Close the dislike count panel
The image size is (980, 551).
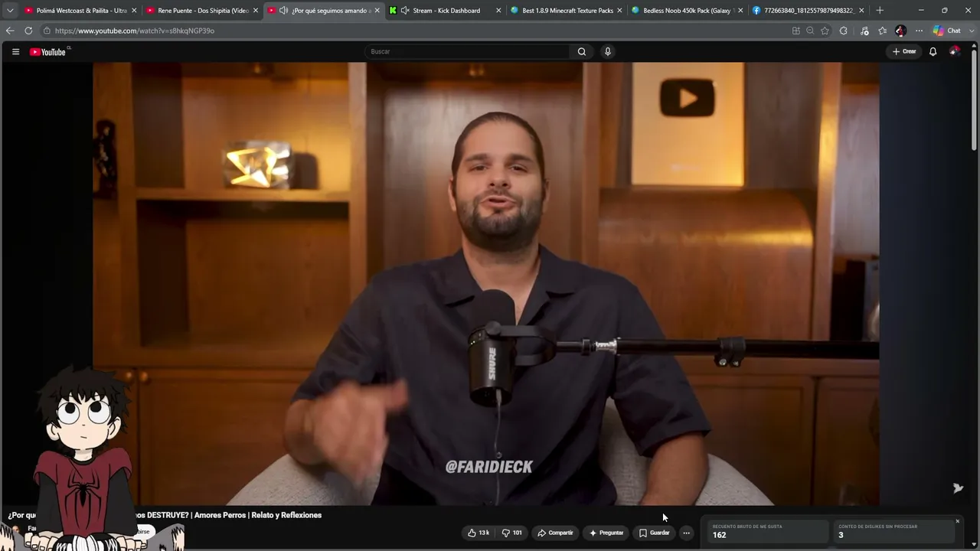[x=957, y=522]
